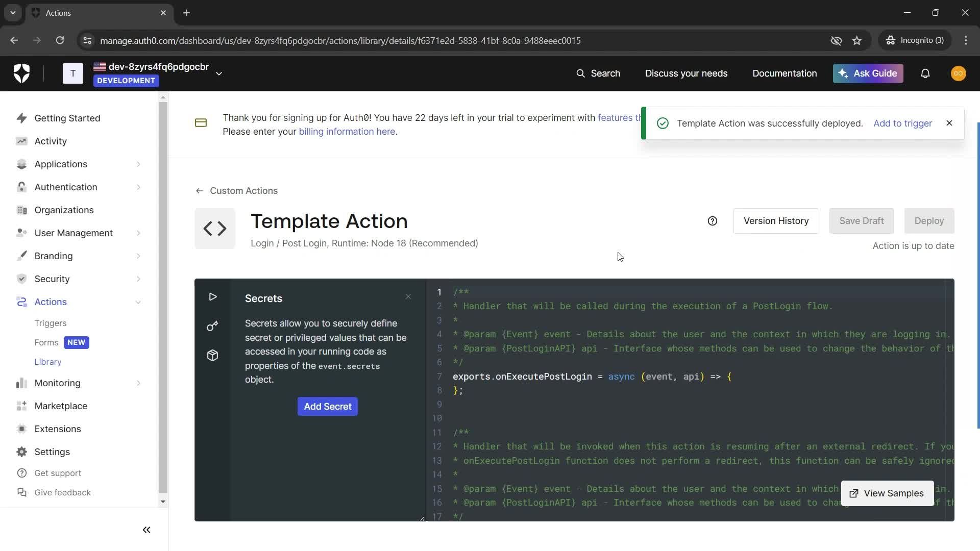980x551 pixels.
Task: Click the Save Draft button
Action: tap(862, 221)
